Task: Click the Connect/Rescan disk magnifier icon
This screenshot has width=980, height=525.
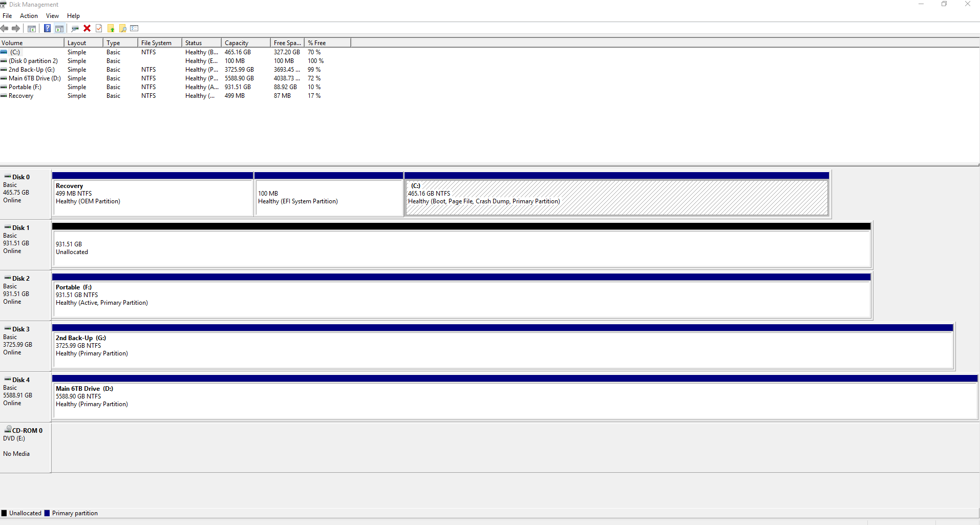Action: point(75,29)
